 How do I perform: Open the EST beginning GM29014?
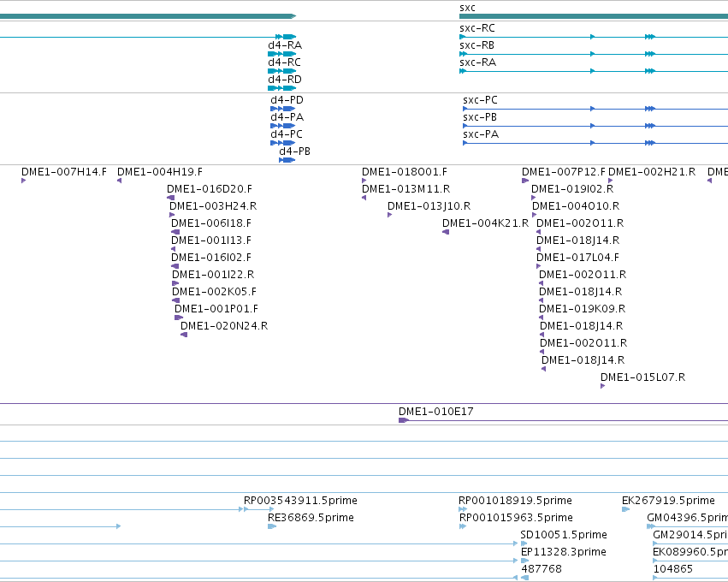click(690, 535)
